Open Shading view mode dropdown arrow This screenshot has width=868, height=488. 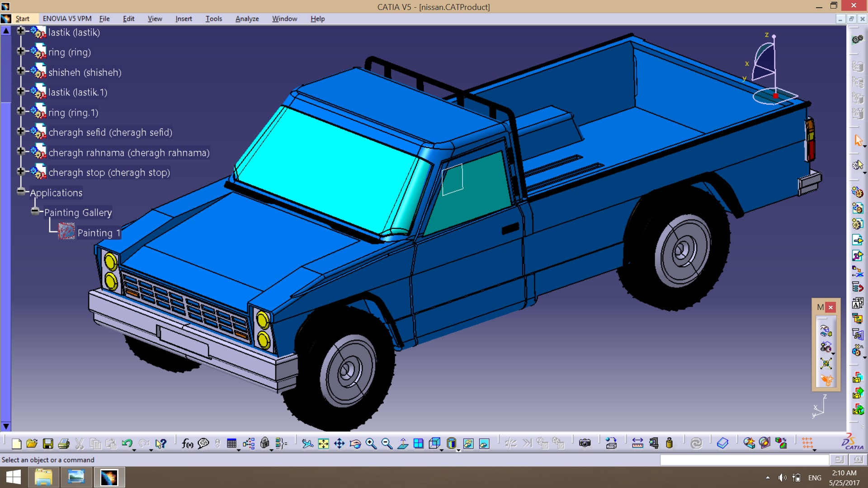coord(458,450)
